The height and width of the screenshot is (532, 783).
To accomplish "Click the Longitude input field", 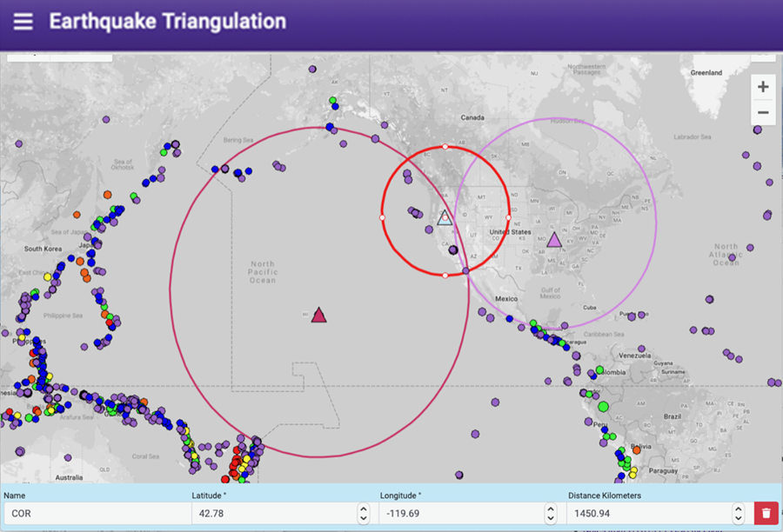I will 461,514.
